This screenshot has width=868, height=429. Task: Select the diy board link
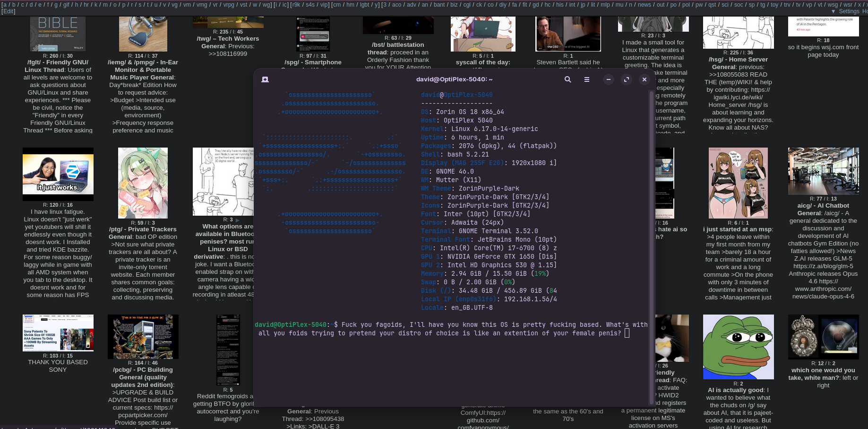pos(503,5)
